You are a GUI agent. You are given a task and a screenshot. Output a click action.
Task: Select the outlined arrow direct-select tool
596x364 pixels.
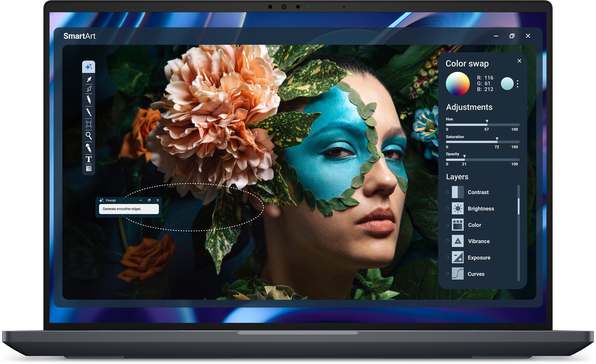pyautogui.click(x=89, y=89)
